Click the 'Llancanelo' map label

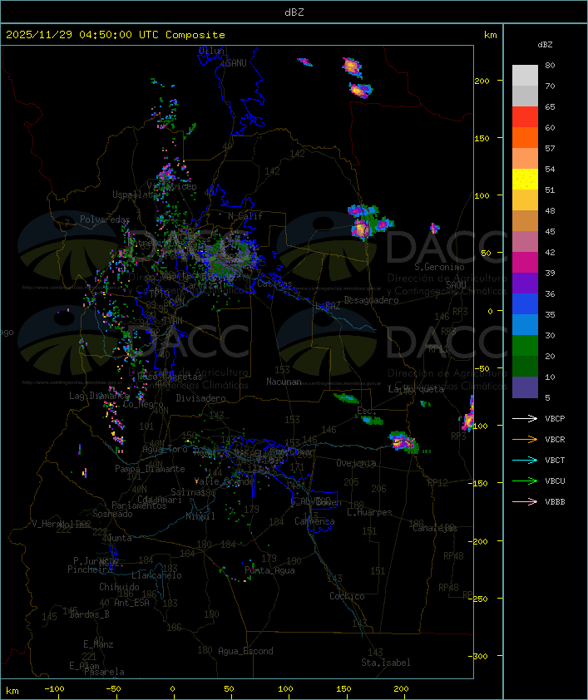156,575
